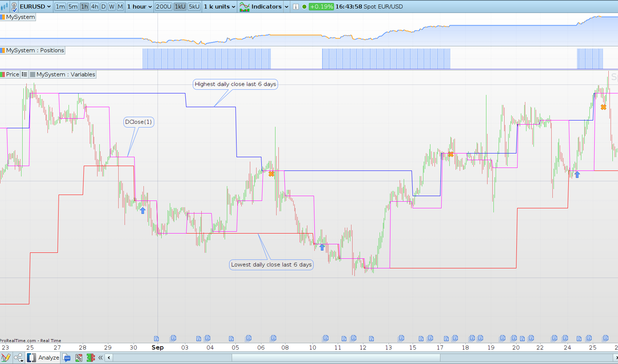Image resolution: width=618 pixels, height=364 pixels.
Task: Open the drawing tools pencil icon
Action: [6, 358]
